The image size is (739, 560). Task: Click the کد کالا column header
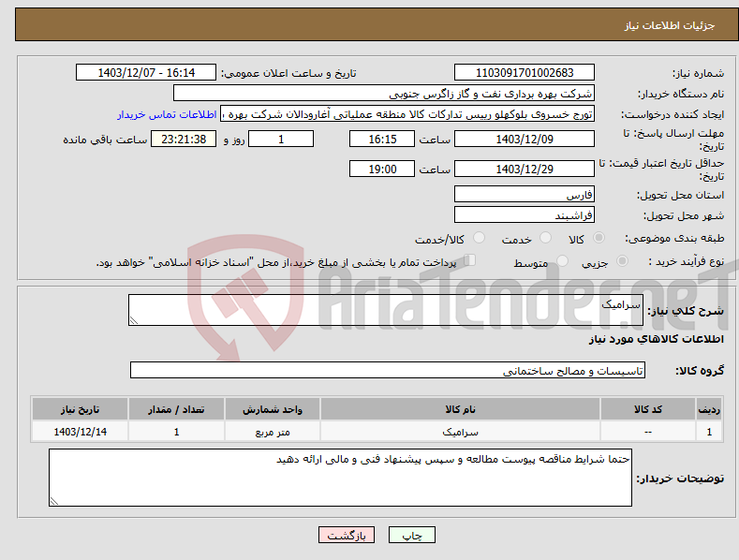click(x=648, y=409)
